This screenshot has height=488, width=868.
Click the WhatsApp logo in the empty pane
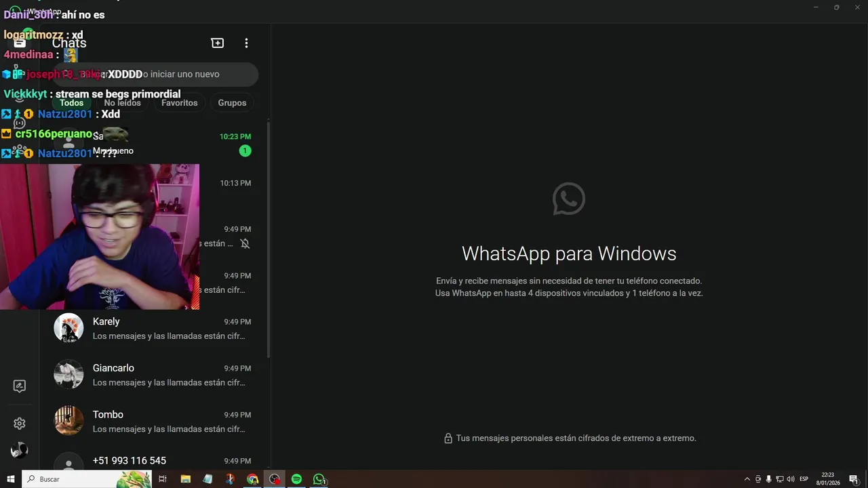(x=569, y=199)
